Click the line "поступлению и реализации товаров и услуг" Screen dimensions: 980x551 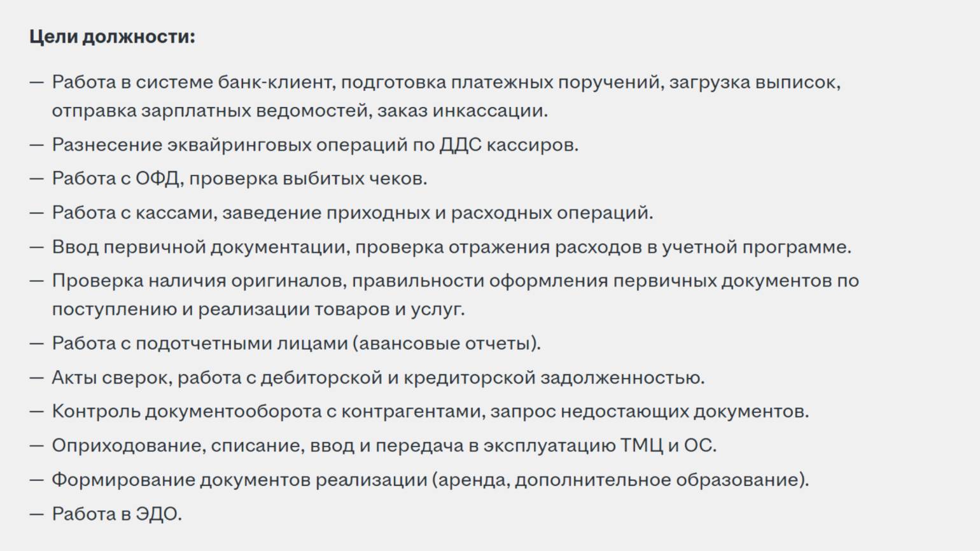[258, 309]
